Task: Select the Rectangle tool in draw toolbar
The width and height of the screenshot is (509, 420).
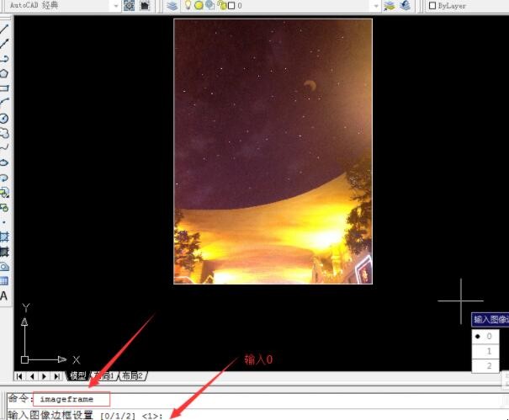Action: [4, 88]
